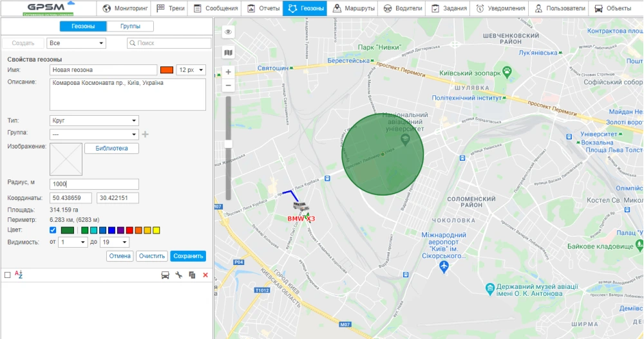Click the bus icon in list toolbar
The width and height of the screenshot is (644, 339).
pyautogui.click(x=165, y=275)
